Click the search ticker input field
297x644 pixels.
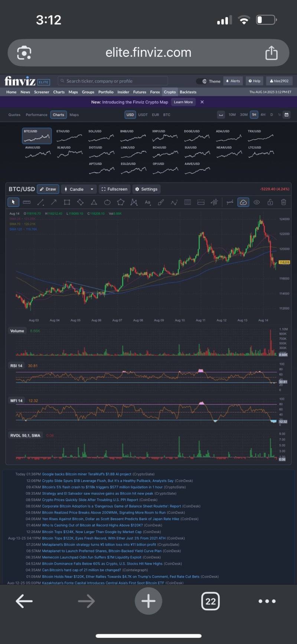[x=113, y=81]
